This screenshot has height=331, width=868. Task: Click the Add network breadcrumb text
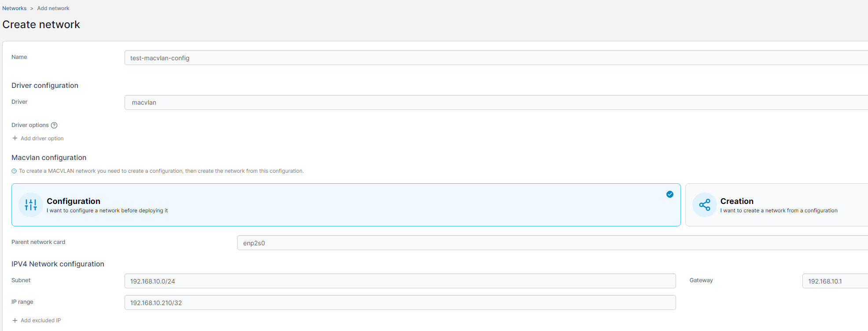click(x=53, y=8)
